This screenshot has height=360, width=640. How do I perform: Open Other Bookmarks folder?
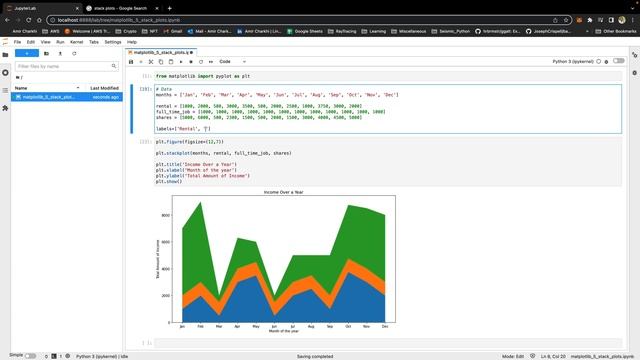pyautogui.click(x=616, y=31)
